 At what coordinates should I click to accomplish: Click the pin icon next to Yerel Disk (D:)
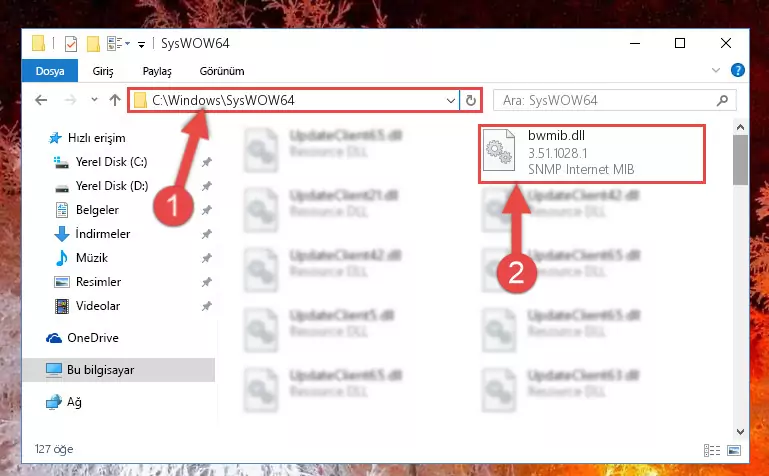tap(206, 186)
